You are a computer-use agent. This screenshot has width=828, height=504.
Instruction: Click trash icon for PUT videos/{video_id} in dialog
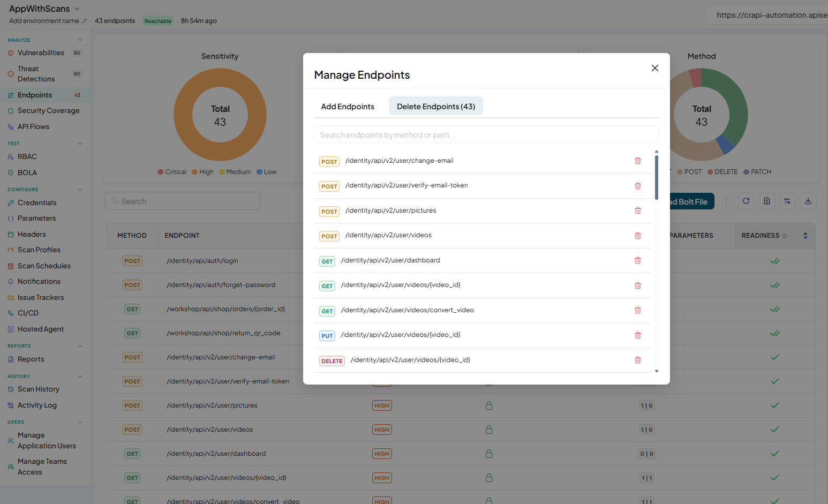click(638, 335)
